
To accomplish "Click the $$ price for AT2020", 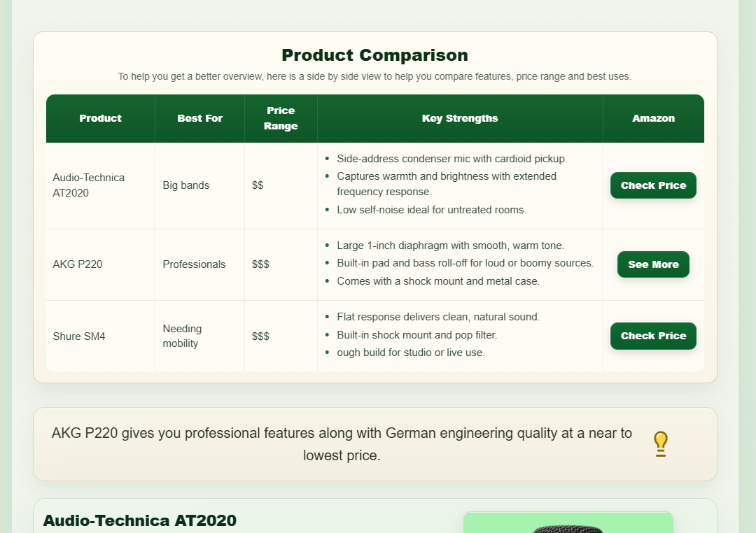I will [258, 185].
